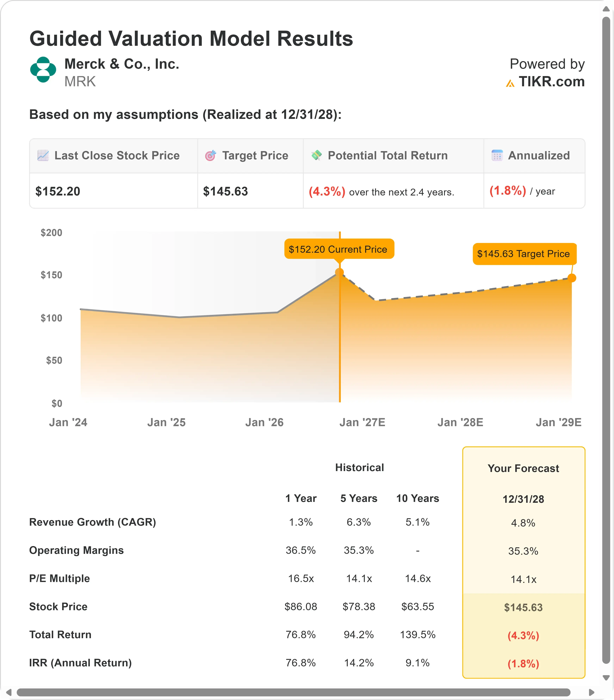Click the $63.55 ten-year stock price

418,606
